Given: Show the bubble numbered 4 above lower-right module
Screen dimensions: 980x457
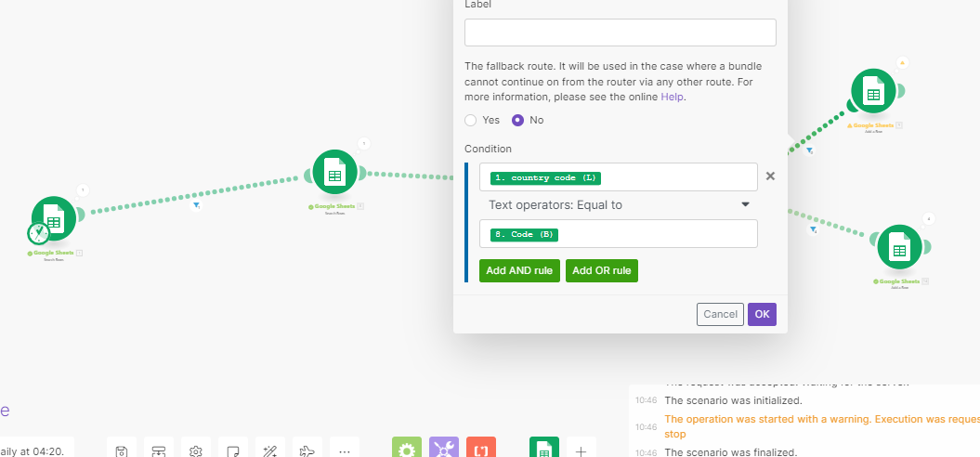Looking at the screenshot, I should click(929, 219).
